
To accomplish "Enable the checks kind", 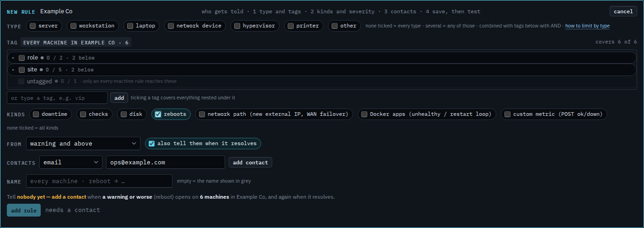I will tap(83, 114).
